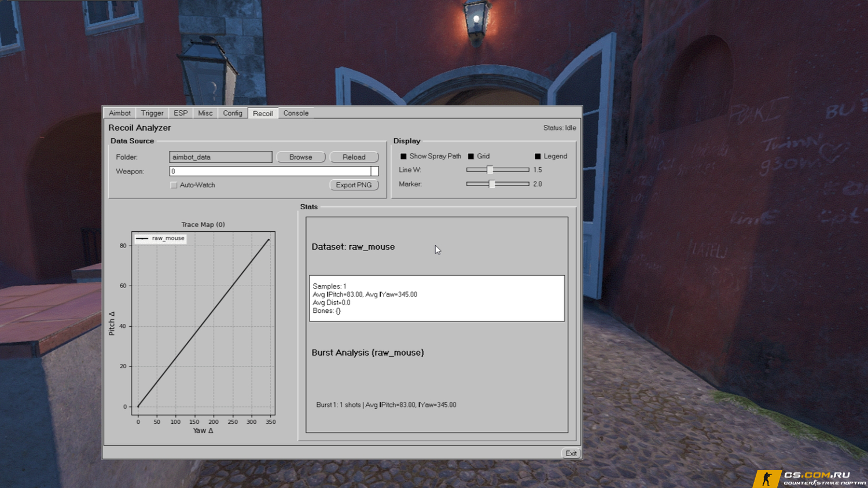Switch to the Trigger tab

(152, 113)
